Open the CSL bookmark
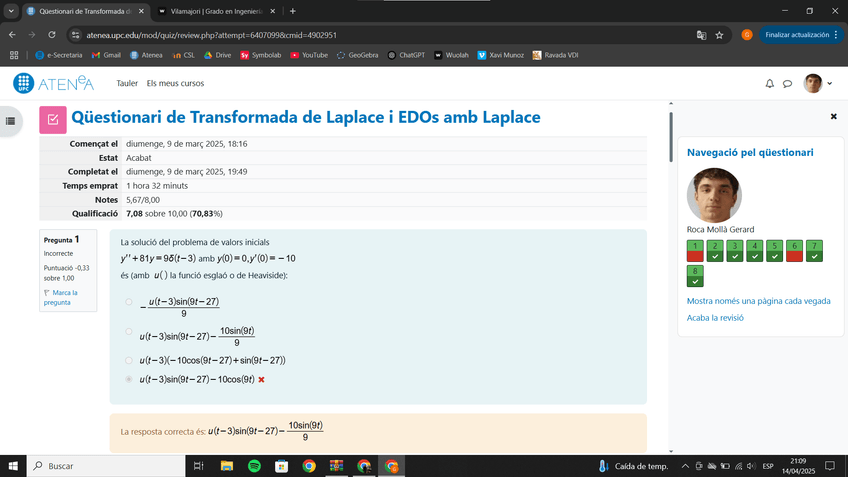The width and height of the screenshot is (848, 477). [183, 55]
